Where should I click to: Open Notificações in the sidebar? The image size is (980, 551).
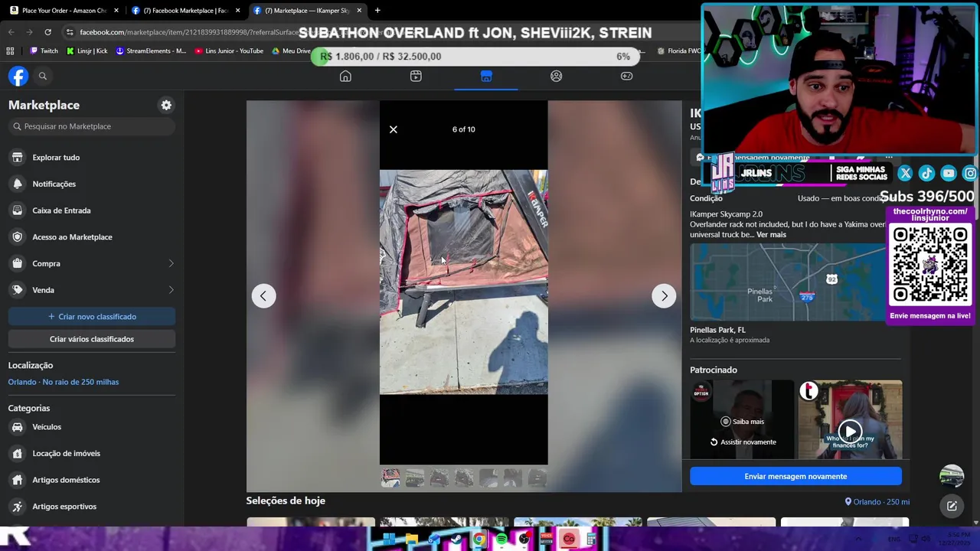(92, 184)
